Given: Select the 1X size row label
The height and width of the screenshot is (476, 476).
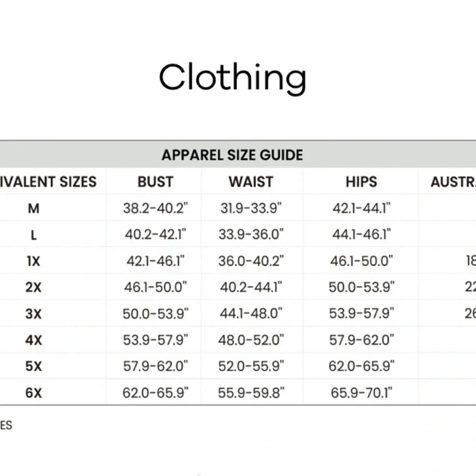Looking at the screenshot, I should (33, 261).
